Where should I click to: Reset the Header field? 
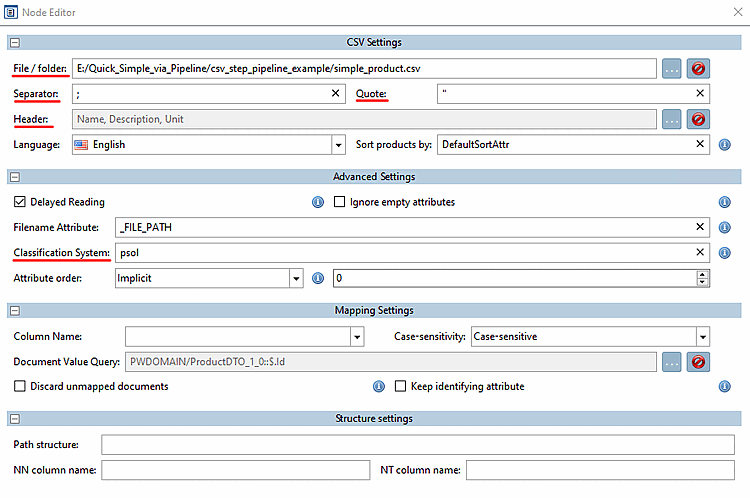698,119
